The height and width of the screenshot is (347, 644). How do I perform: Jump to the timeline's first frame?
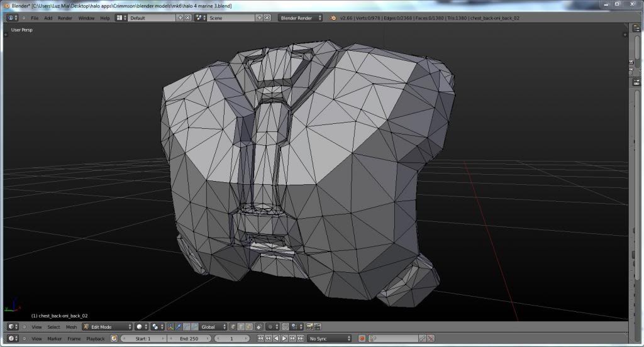261,339
